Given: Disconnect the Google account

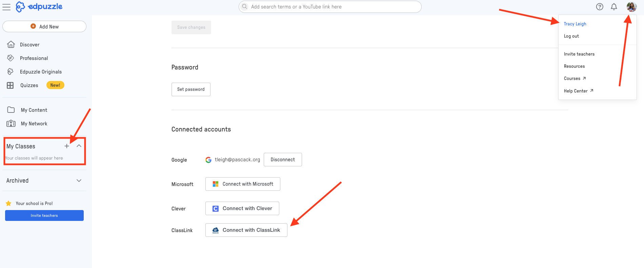Looking at the screenshot, I should (x=283, y=160).
